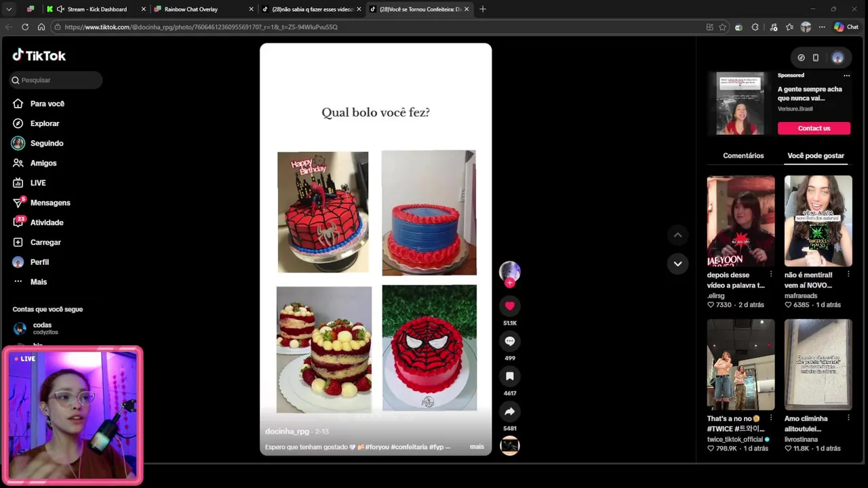Open the profile avatar in top pill
868x488 pixels.
[837, 58]
